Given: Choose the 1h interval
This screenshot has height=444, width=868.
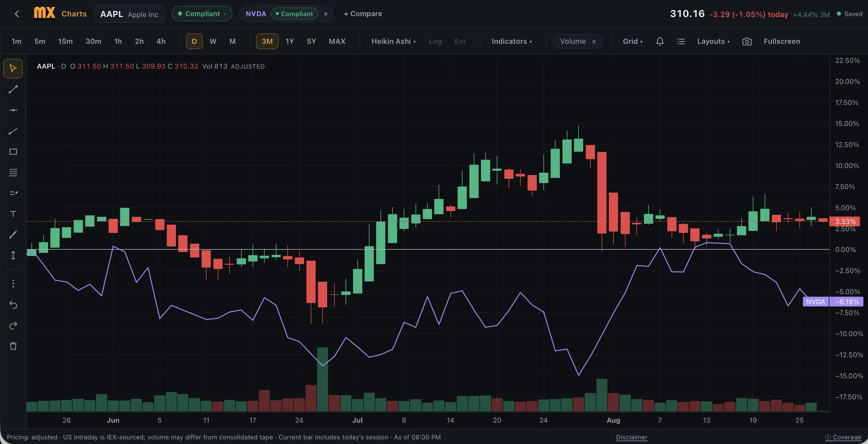Looking at the screenshot, I should [x=118, y=42].
